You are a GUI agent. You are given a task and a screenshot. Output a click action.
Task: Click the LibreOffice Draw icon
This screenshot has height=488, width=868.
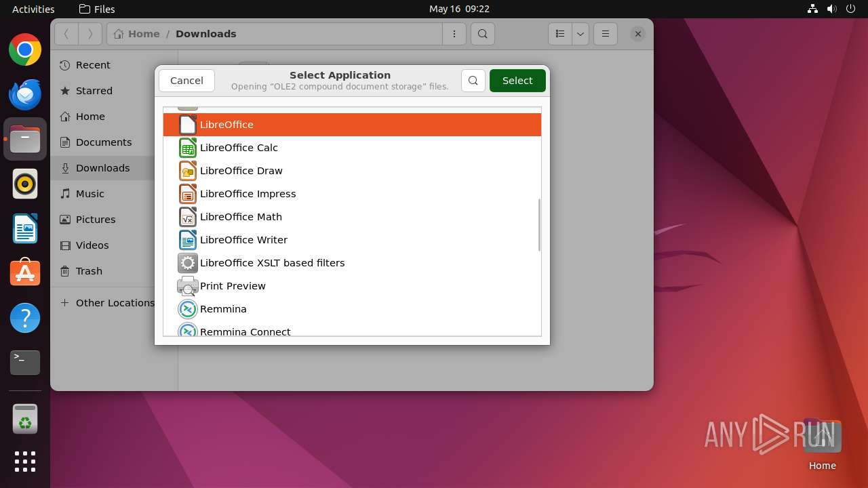click(188, 171)
